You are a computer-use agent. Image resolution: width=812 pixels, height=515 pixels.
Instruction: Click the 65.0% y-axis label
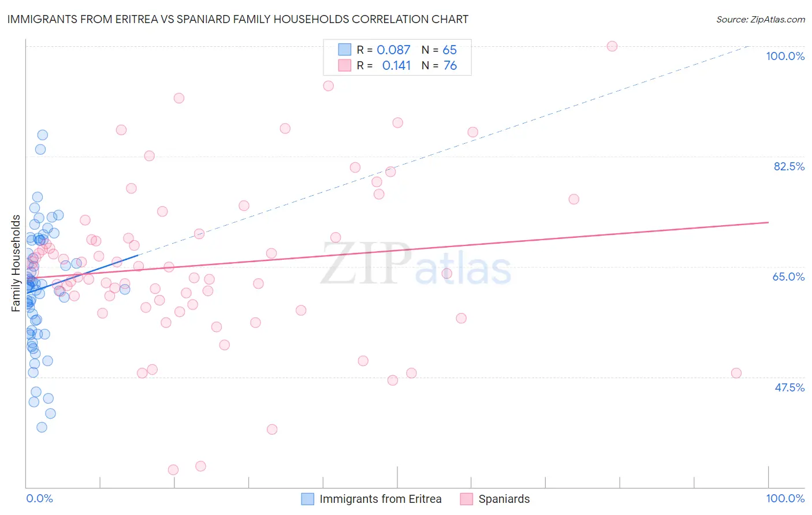pyautogui.click(x=788, y=277)
